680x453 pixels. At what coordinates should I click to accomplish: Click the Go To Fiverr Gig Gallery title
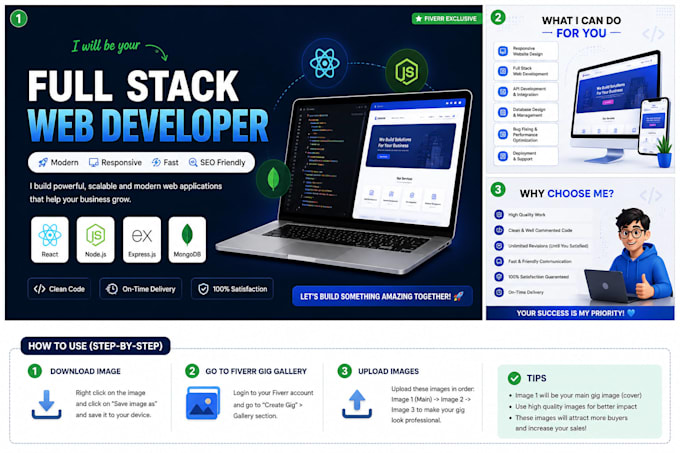coord(256,371)
